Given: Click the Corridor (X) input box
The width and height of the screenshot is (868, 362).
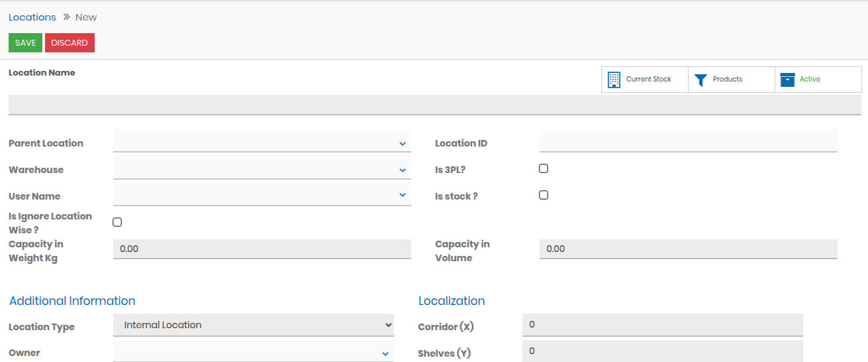Looking at the screenshot, I should coord(662,325).
